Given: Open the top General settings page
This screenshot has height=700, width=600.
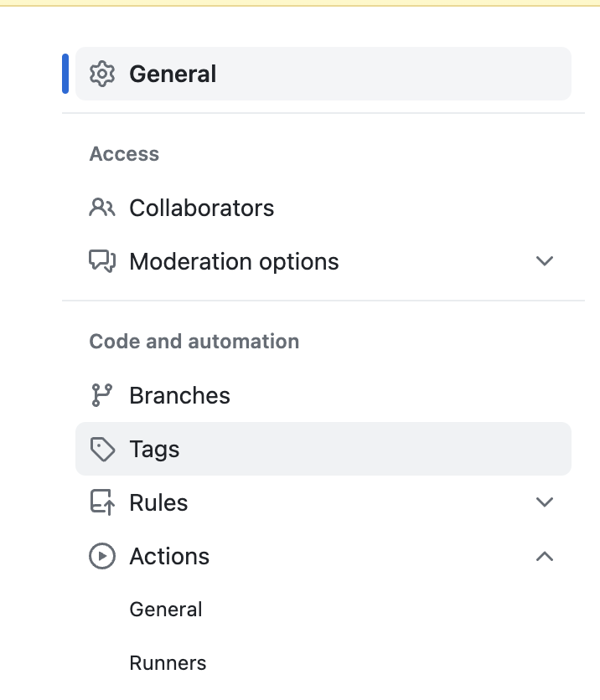Looking at the screenshot, I should pos(173,74).
